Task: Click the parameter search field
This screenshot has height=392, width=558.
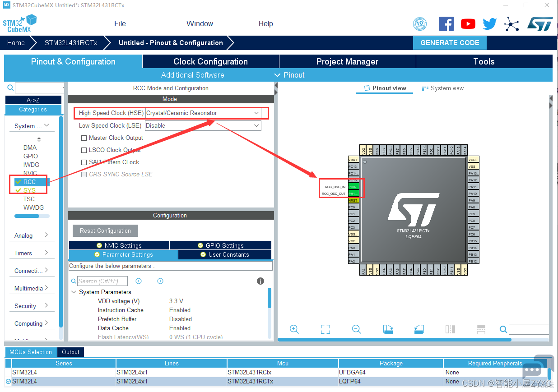Action: point(102,281)
